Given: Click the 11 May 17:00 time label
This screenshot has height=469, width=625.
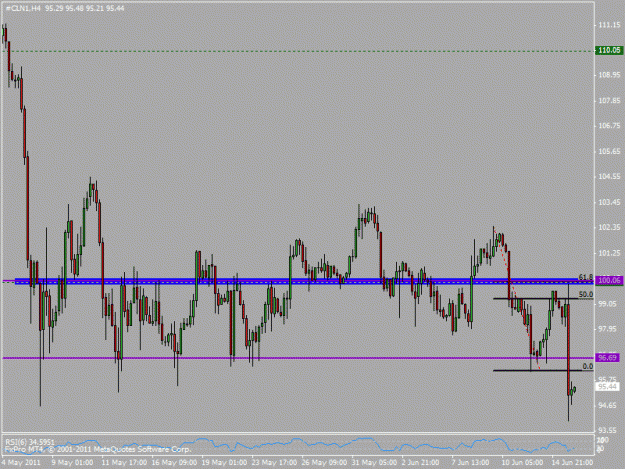Looking at the screenshot, I should pos(124,462).
